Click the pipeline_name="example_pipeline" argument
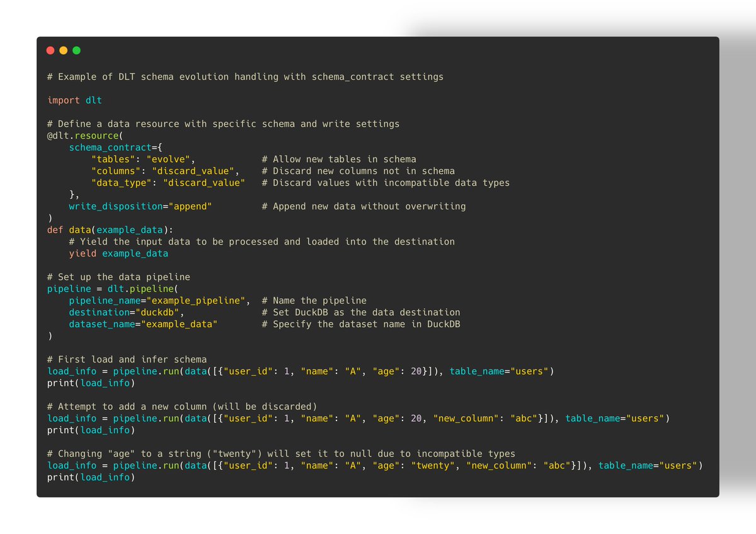 (x=160, y=301)
